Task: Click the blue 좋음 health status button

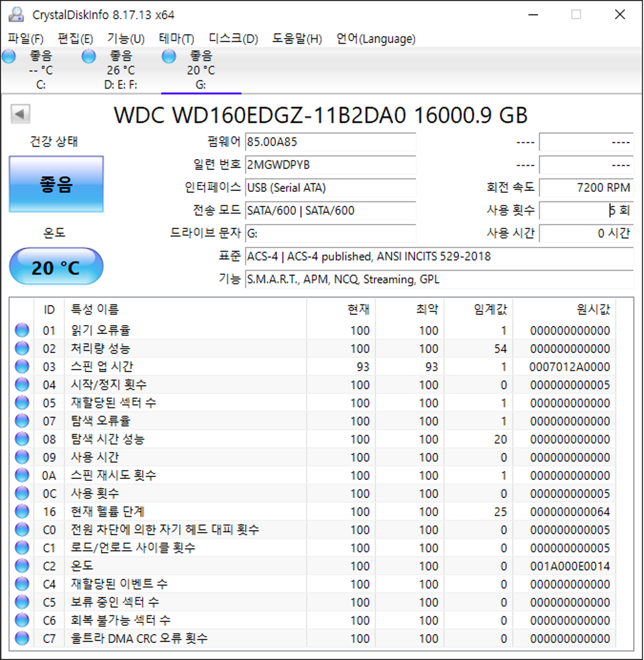Action: (56, 184)
